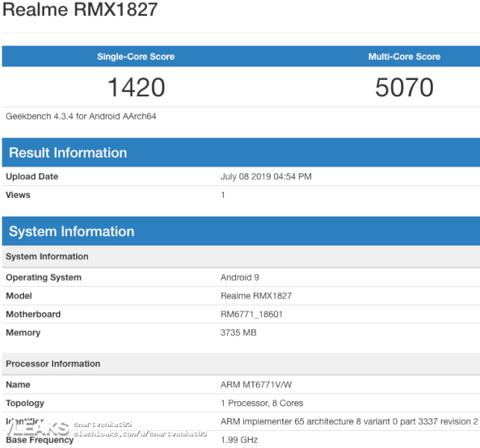Select the 'Topology' label

(25, 403)
